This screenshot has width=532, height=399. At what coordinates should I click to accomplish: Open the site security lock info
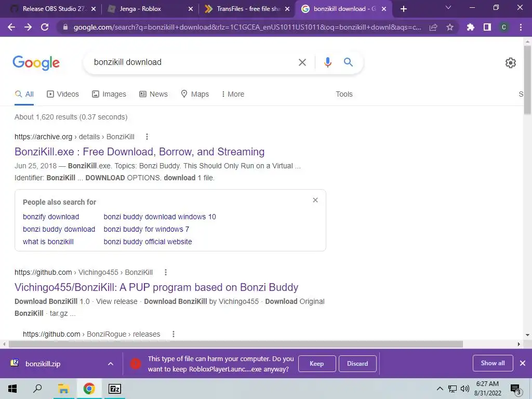point(65,27)
